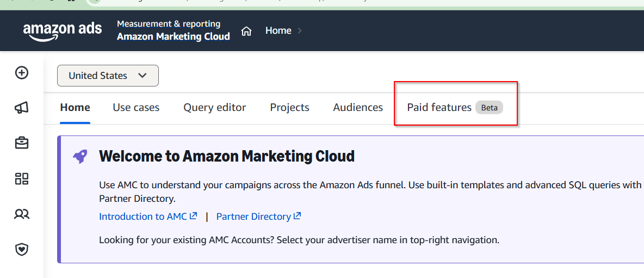Open the megaphone campaigns icon in sidebar

pos(21,108)
